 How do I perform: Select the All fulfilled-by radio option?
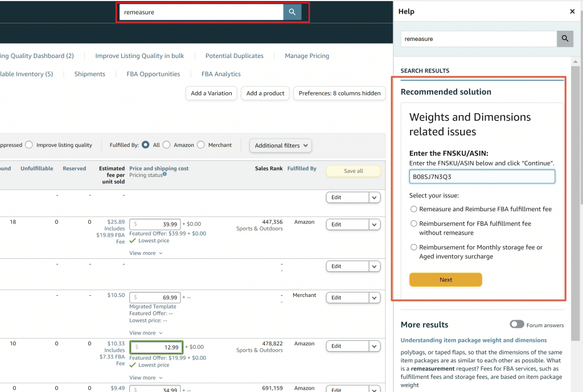coord(145,145)
